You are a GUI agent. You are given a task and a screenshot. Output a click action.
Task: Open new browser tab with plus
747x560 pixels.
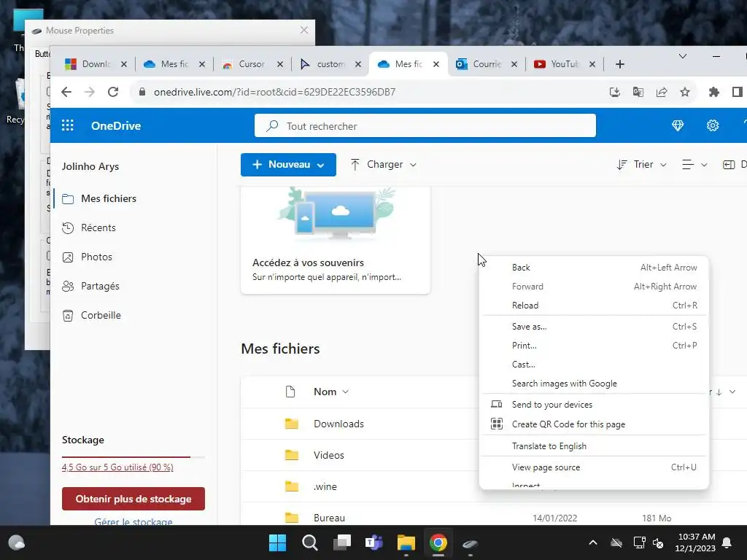click(x=619, y=64)
